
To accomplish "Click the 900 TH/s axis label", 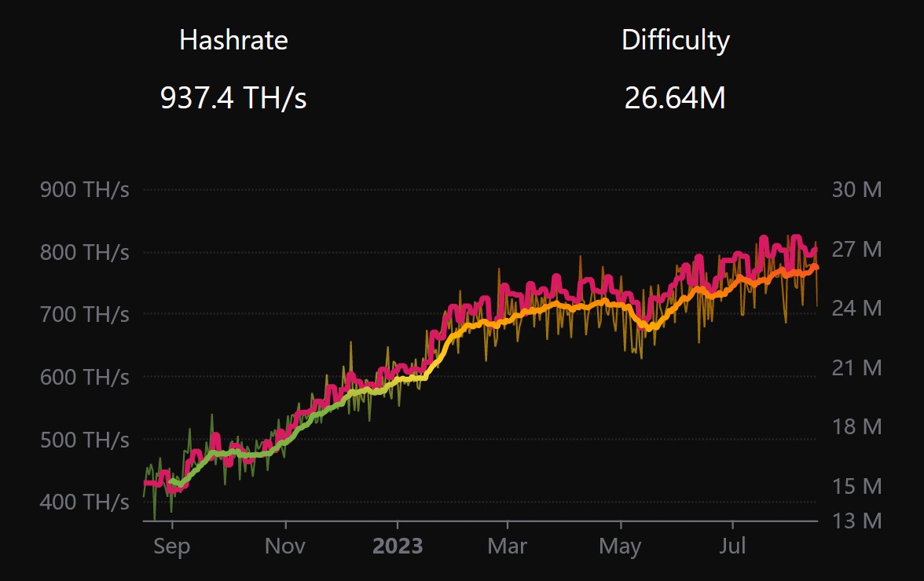I will (84, 189).
